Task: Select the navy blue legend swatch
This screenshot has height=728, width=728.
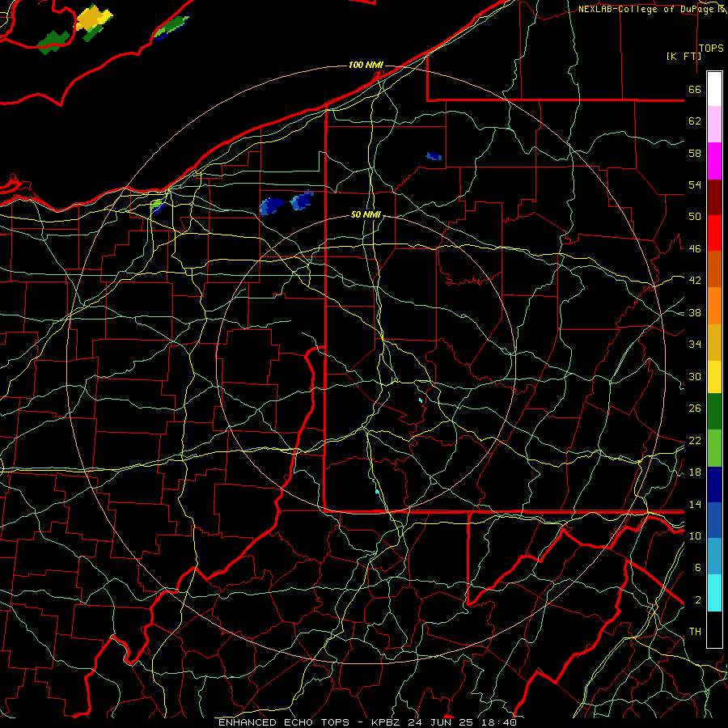Action: click(714, 485)
